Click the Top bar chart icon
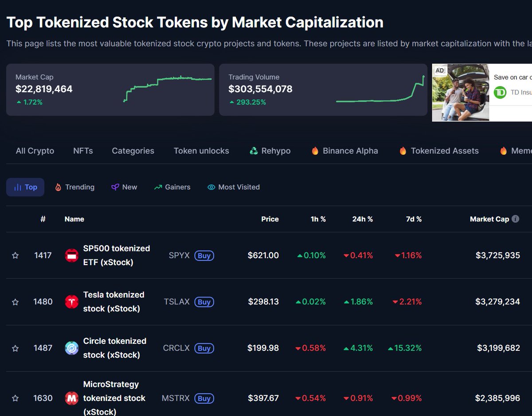This screenshot has height=416, width=532. (18, 187)
